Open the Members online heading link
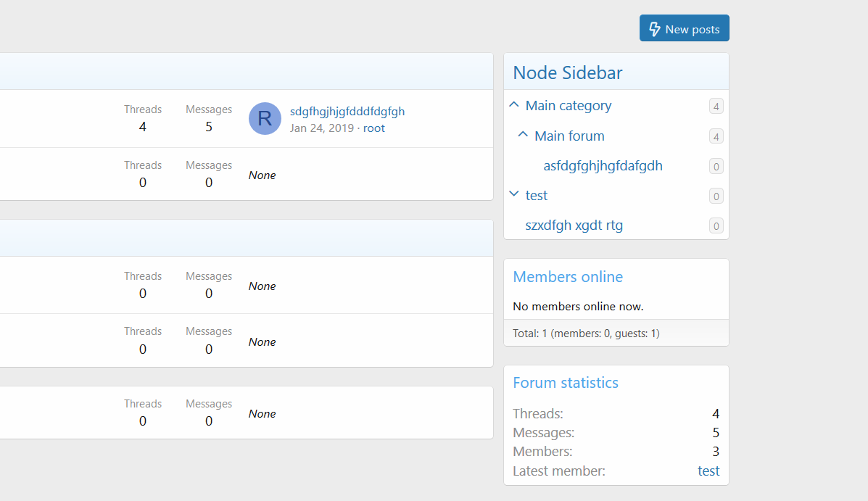 pyautogui.click(x=568, y=277)
